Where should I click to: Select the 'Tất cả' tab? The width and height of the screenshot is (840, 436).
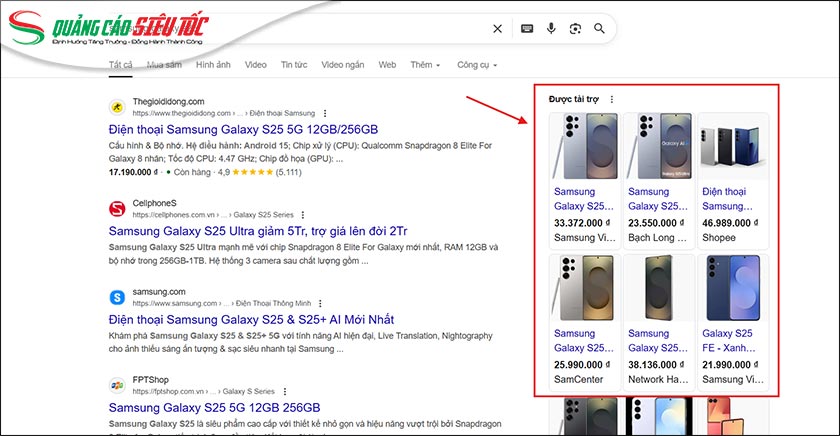coord(121,65)
